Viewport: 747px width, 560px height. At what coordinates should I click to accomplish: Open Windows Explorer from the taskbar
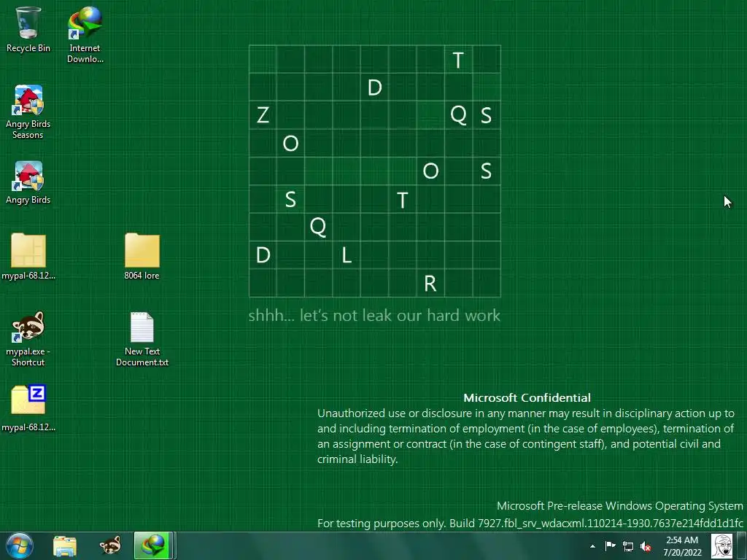(x=65, y=546)
